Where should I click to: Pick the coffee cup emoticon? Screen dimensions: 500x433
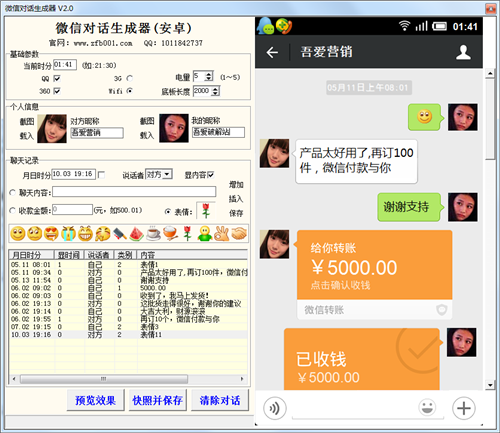[153, 234]
